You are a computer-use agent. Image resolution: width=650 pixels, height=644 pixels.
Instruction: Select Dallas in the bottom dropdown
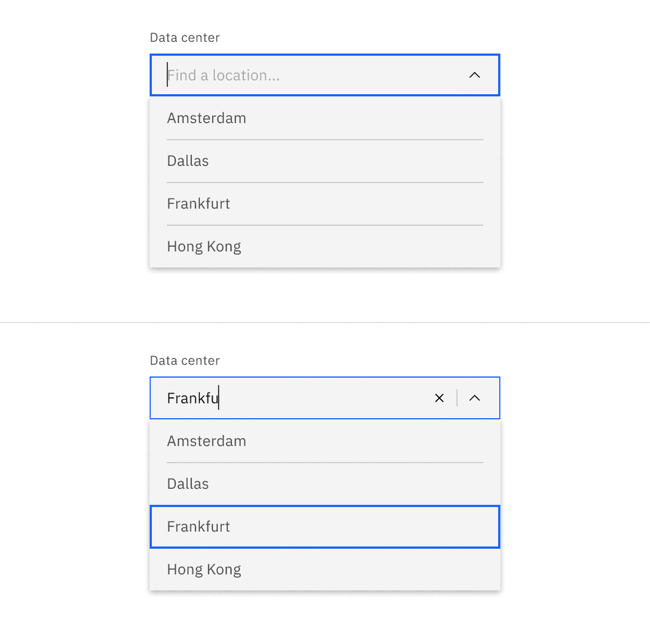click(188, 484)
